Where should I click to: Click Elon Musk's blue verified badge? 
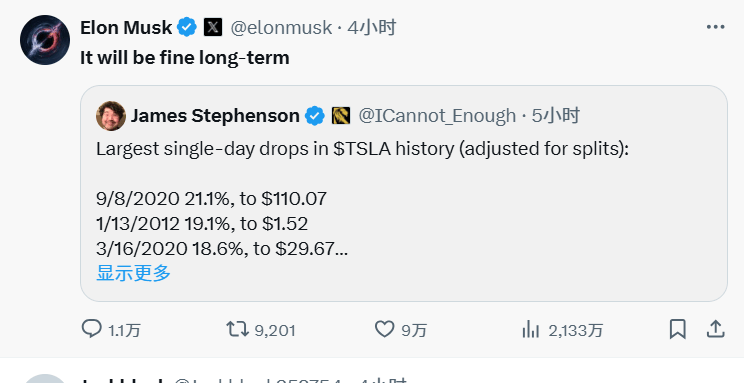(x=187, y=28)
